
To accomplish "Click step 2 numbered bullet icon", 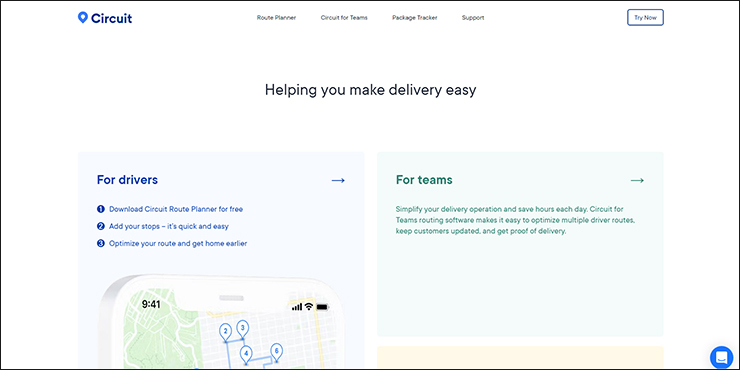I will (101, 226).
